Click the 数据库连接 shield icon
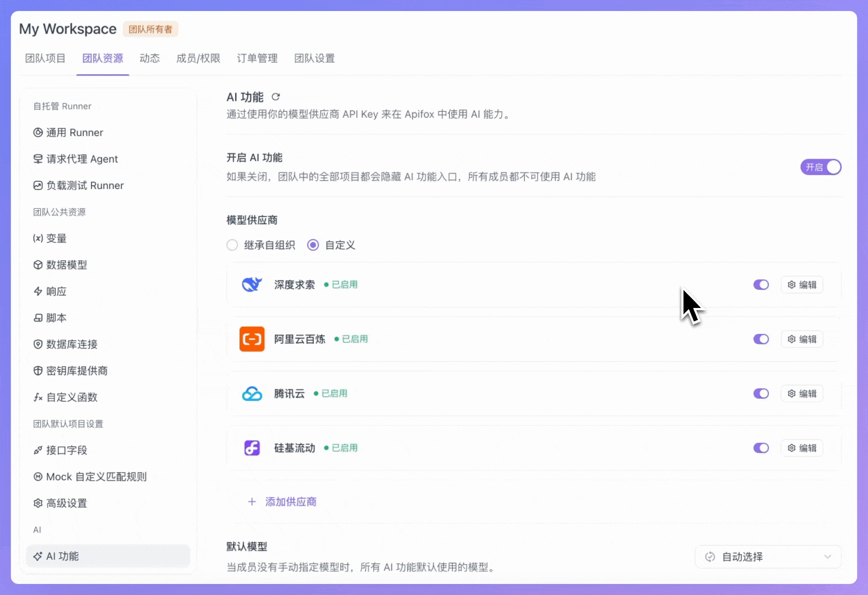 pyautogui.click(x=38, y=344)
